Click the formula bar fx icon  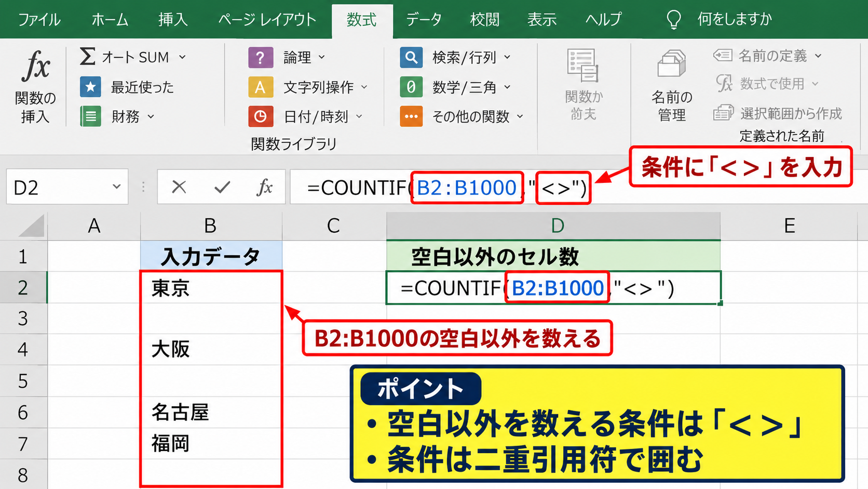(264, 187)
